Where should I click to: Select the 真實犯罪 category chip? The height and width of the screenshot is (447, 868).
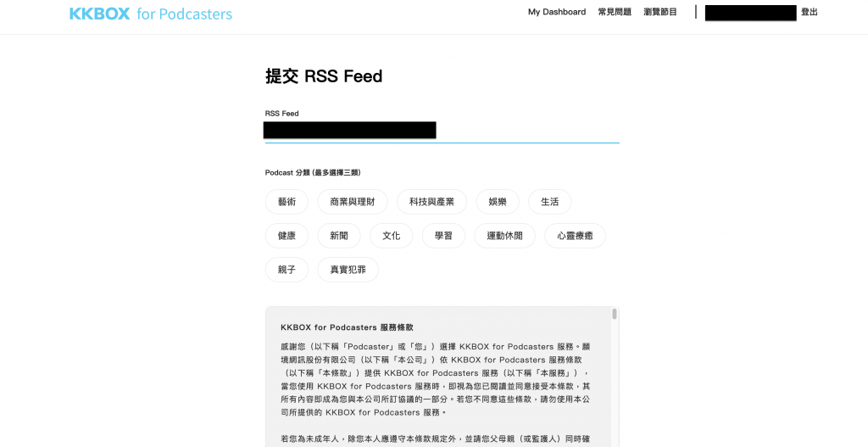tap(348, 269)
